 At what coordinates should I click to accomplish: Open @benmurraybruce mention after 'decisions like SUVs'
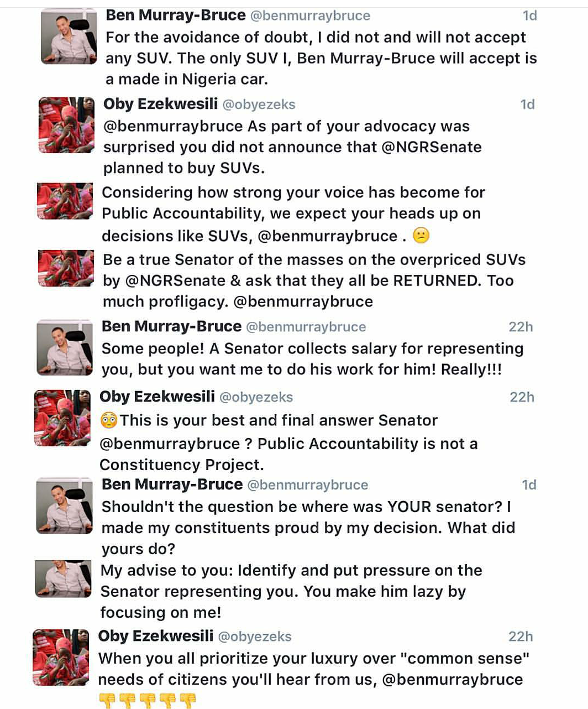[327, 236]
